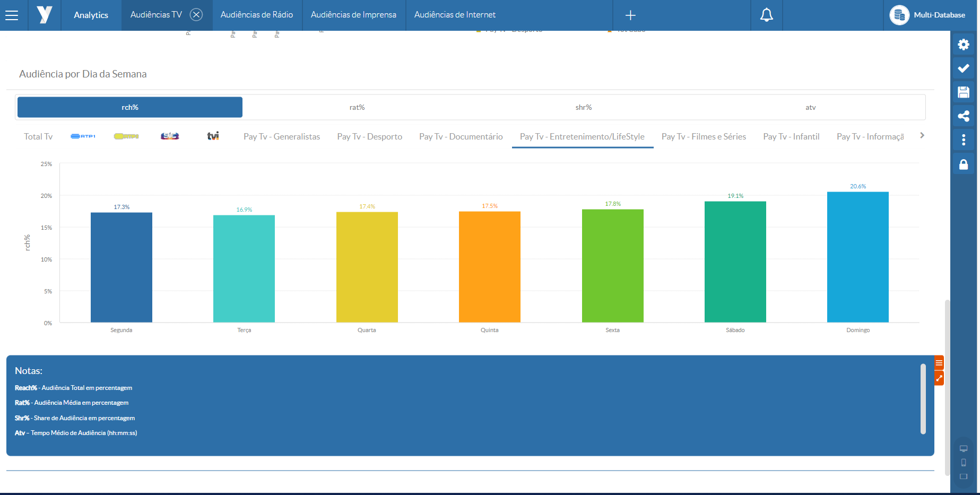Select the RTP1 channel logo tab

pos(83,136)
